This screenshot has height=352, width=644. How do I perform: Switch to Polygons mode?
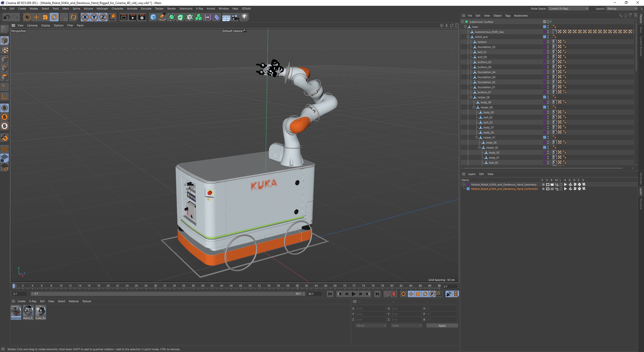[5, 77]
